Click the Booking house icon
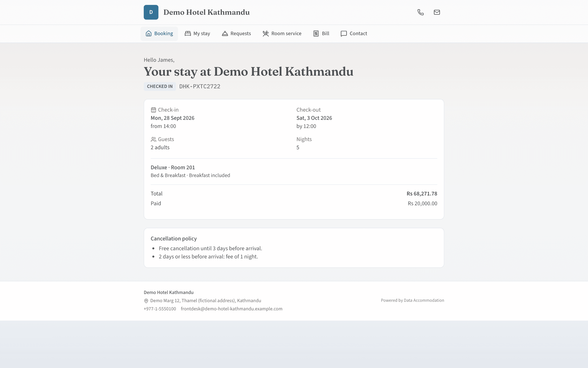The height and width of the screenshot is (368, 588). pyautogui.click(x=148, y=33)
